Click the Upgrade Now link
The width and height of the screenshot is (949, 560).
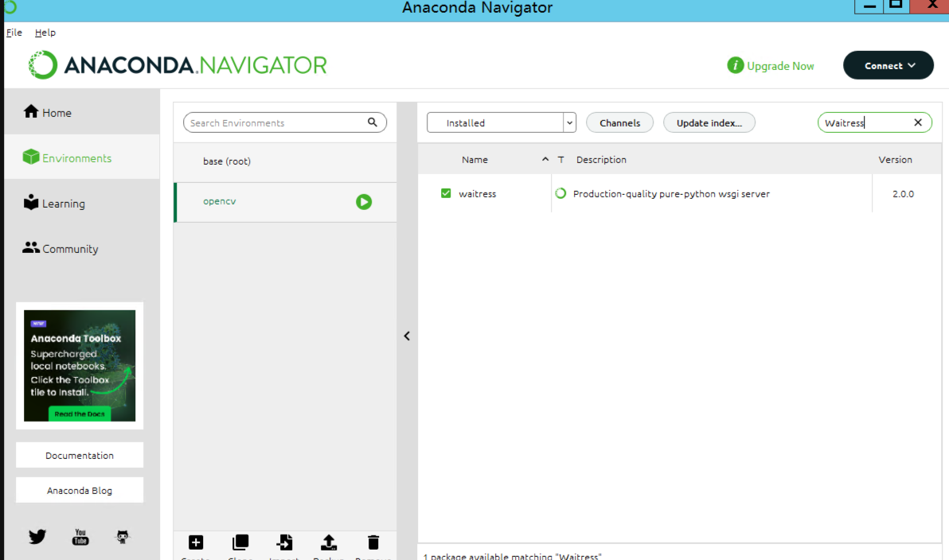780,66
